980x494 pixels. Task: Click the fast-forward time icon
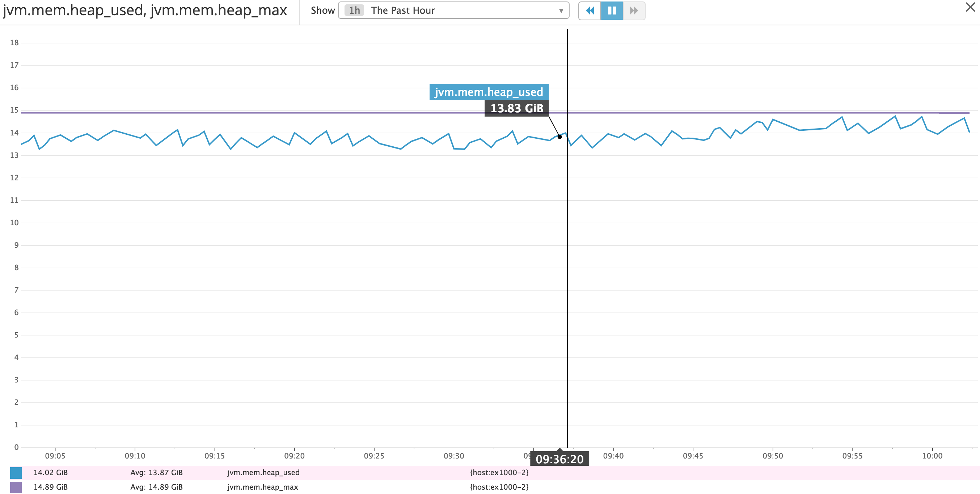tap(634, 11)
